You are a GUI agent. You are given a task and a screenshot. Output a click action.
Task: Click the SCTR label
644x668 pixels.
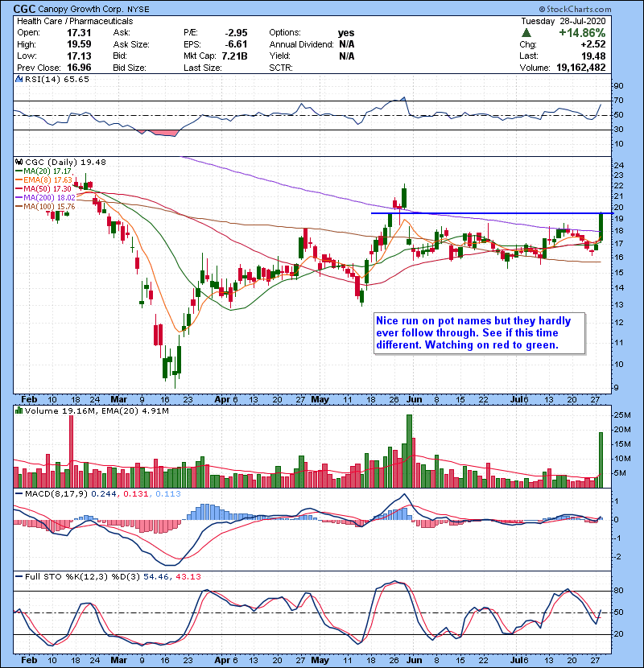tap(281, 68)
